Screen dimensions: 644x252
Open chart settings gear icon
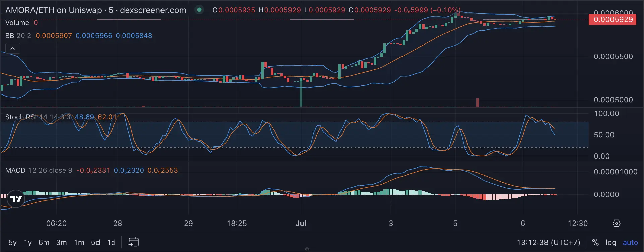point(616,223)
